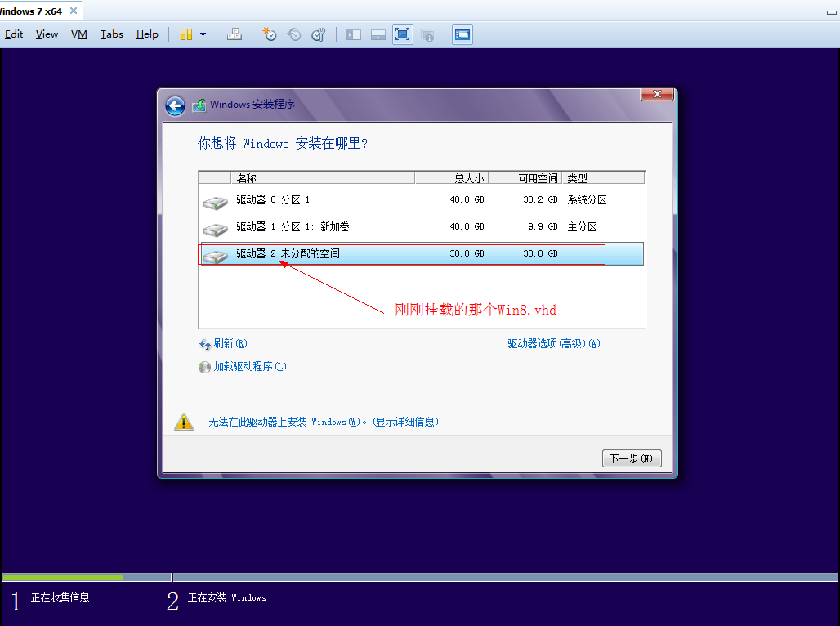Screen dimensions: 840x626
Task: Sort by 可用空间 column header
Action: 525,178
